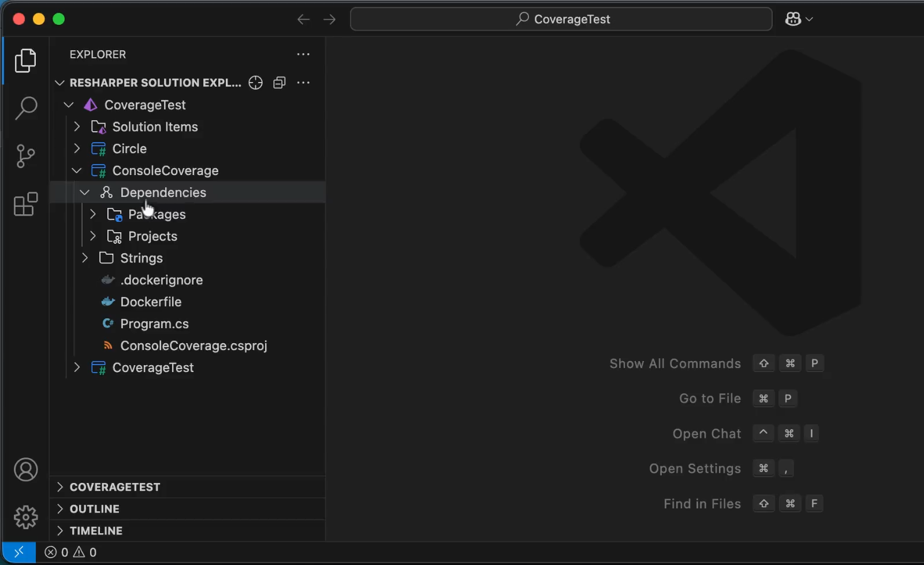The image size is (924, 565).
Task: Open the Manage gear menu
Action: tap(25, 517)
